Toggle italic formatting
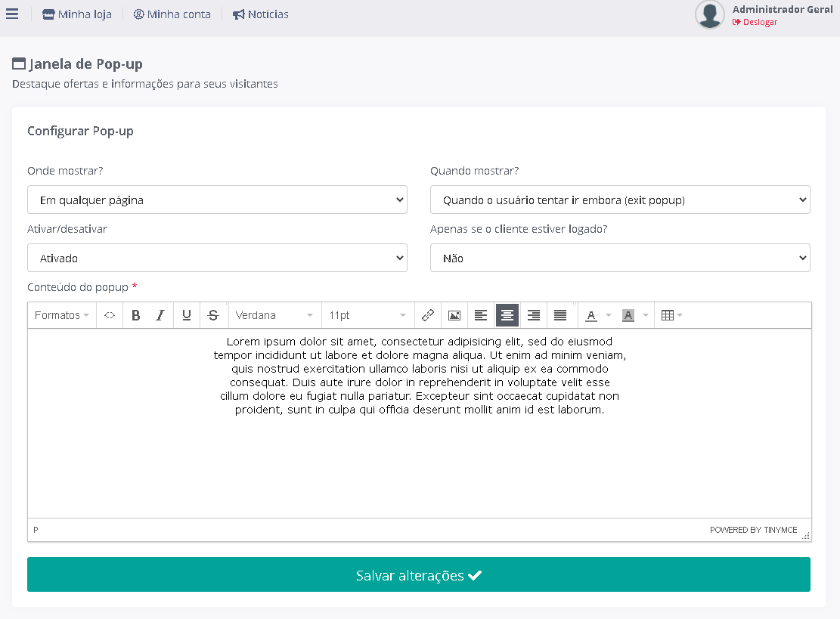The image size is (840, 619). 160,315
